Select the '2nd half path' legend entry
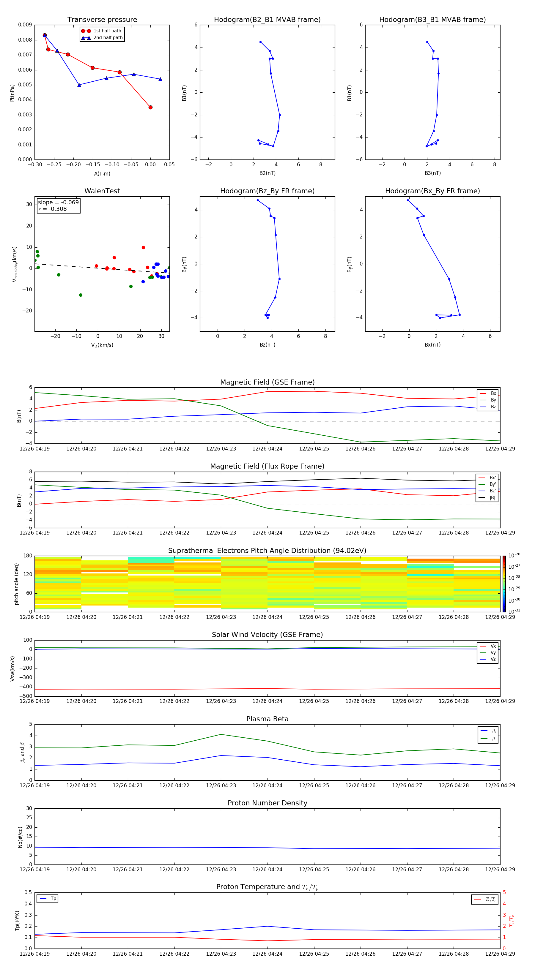Viewport: 535px width, 980px height. [x=102, y=38]
